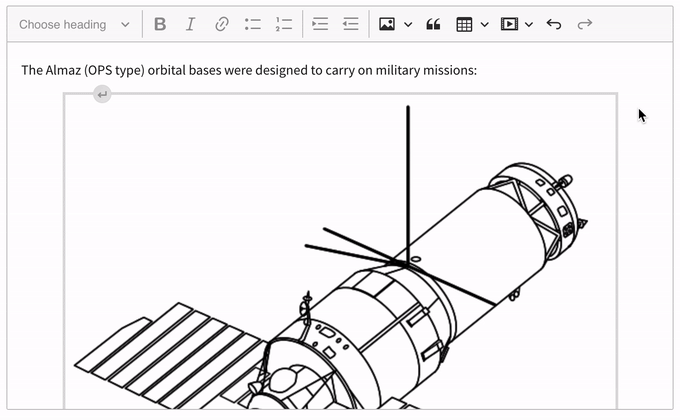Toggle italic formatting
The height and width of the screenshot is (420, 680).
pos(190,24)
